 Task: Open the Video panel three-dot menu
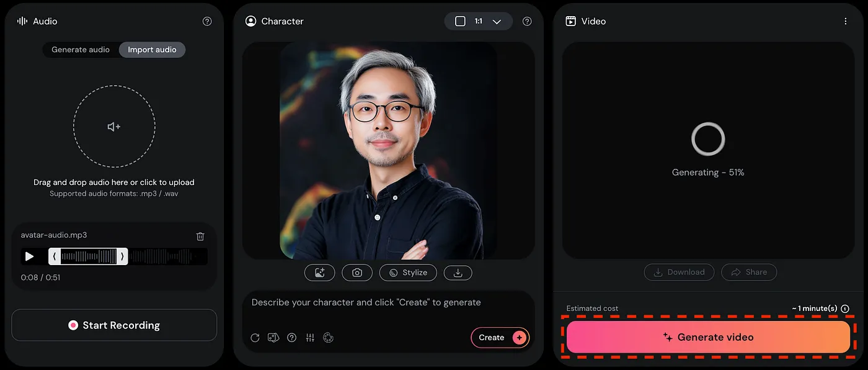846,21
